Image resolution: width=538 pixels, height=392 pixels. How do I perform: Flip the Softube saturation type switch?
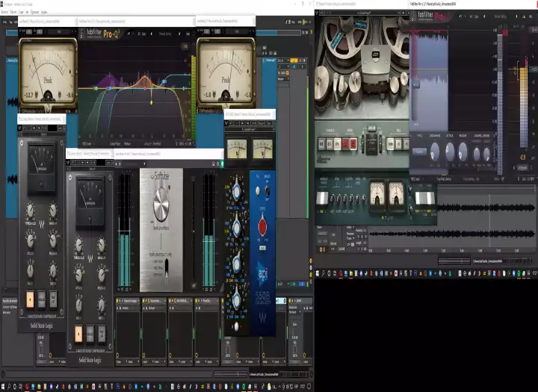click(x=167, y=269)
